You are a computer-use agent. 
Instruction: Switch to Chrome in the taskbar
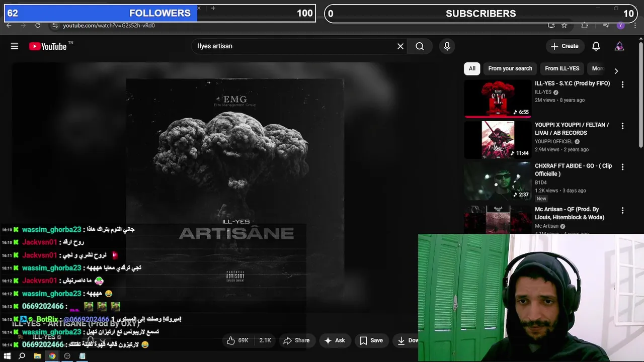click(52, 356)
